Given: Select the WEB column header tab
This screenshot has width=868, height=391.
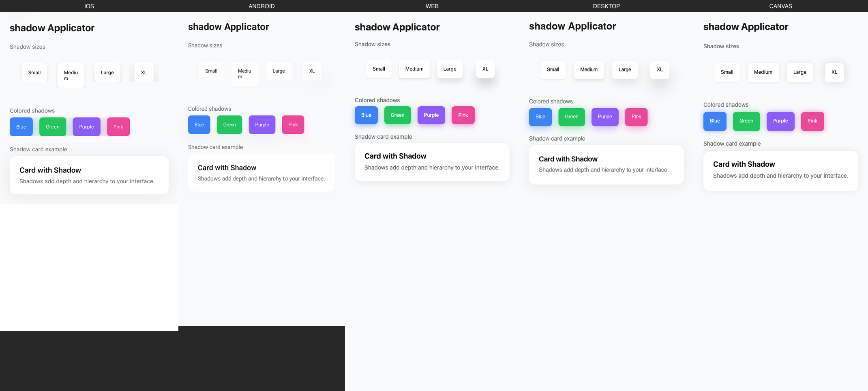Looking at the screenshot, I should tap(432, 6).
